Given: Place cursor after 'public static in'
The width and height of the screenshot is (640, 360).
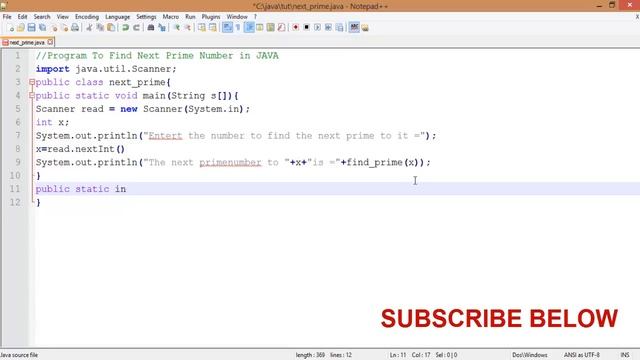Looking at the screenshot, I should [x=127, y=189].
